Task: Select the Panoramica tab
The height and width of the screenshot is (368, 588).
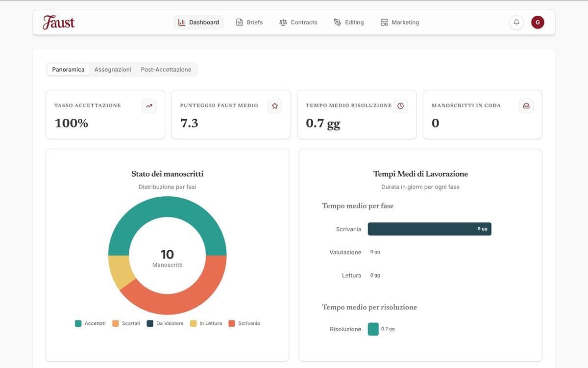Action: tap(68, 69)
